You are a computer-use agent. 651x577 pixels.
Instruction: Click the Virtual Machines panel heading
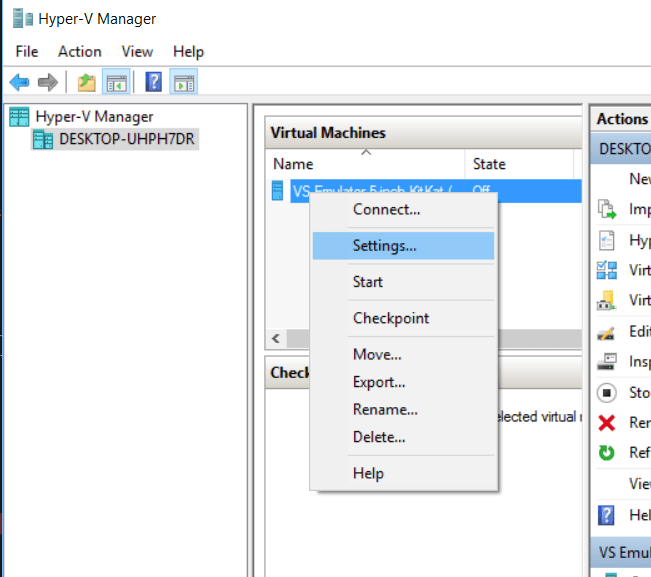328,133
